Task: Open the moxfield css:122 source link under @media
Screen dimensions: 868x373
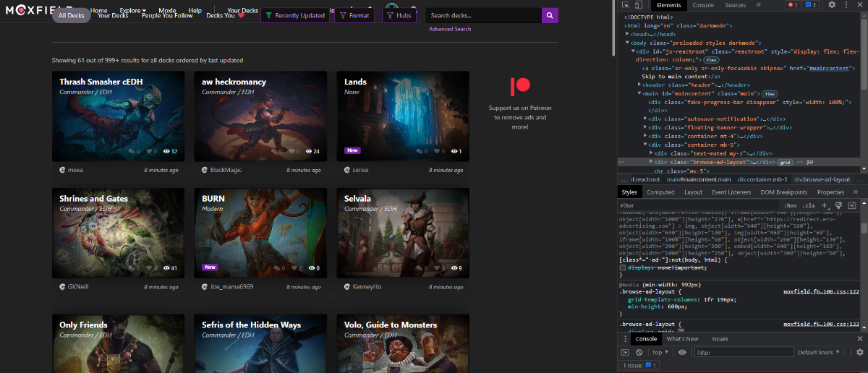Action: pyautogui.click(x=821, y=291)
